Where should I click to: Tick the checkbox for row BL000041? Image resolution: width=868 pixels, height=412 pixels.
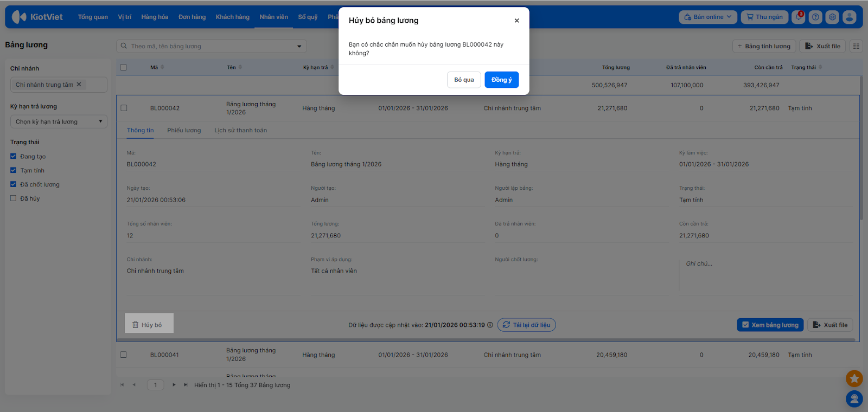point(123,355)
